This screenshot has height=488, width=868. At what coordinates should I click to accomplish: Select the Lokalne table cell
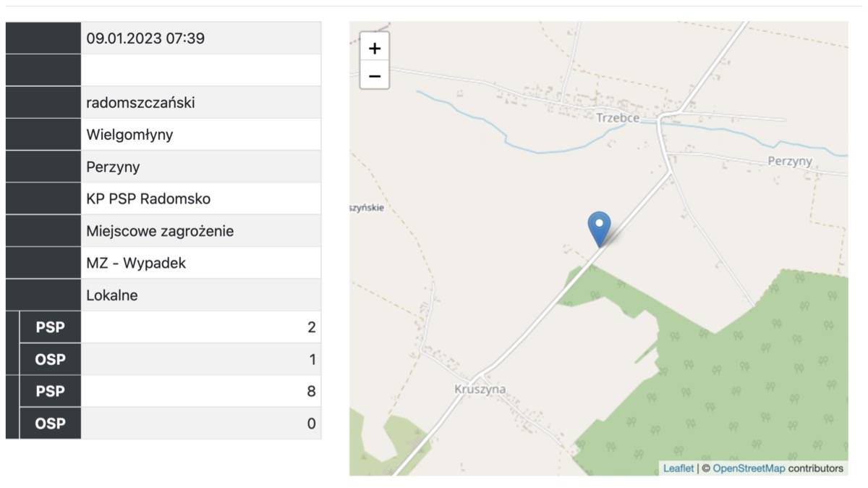tap(200, 295)
